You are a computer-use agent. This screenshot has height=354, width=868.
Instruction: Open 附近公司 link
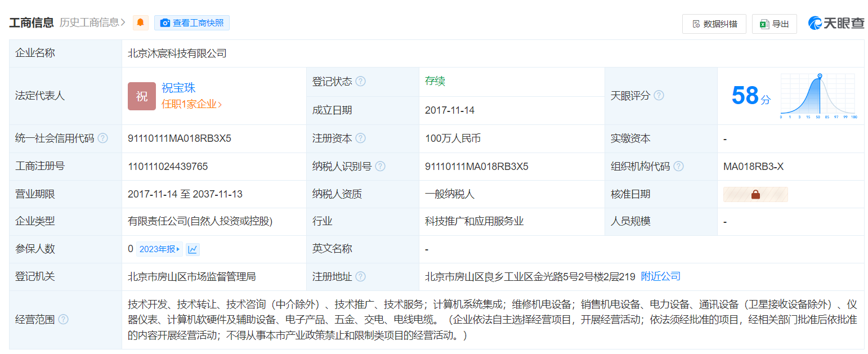pos(661,276)
